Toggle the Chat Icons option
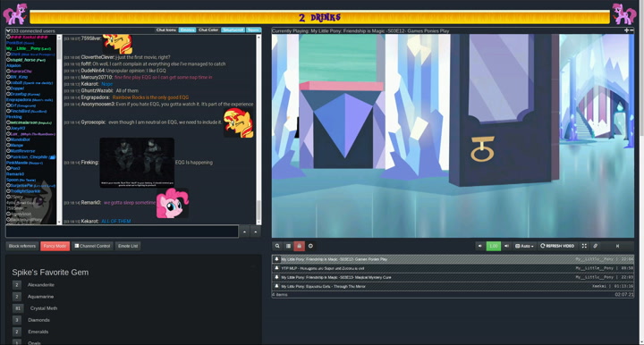Viewport: 644px width, 345px height. click(x=166, y=30)
